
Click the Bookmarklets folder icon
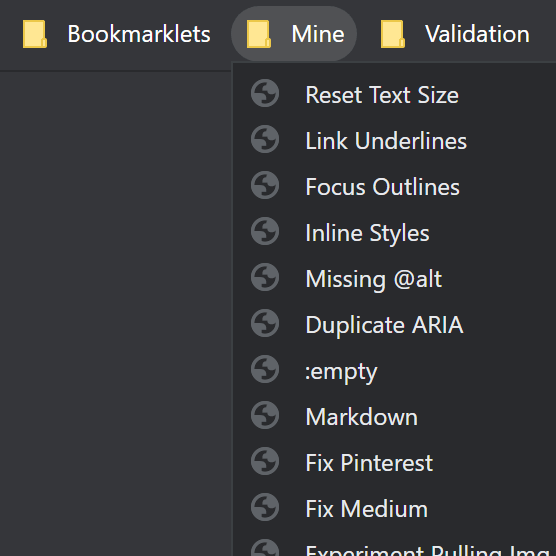tap(35, 34)
